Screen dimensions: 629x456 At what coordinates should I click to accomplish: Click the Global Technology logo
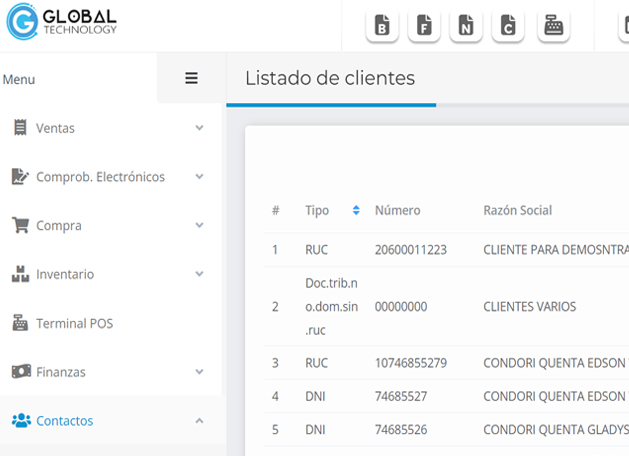[x=61, y=22]
